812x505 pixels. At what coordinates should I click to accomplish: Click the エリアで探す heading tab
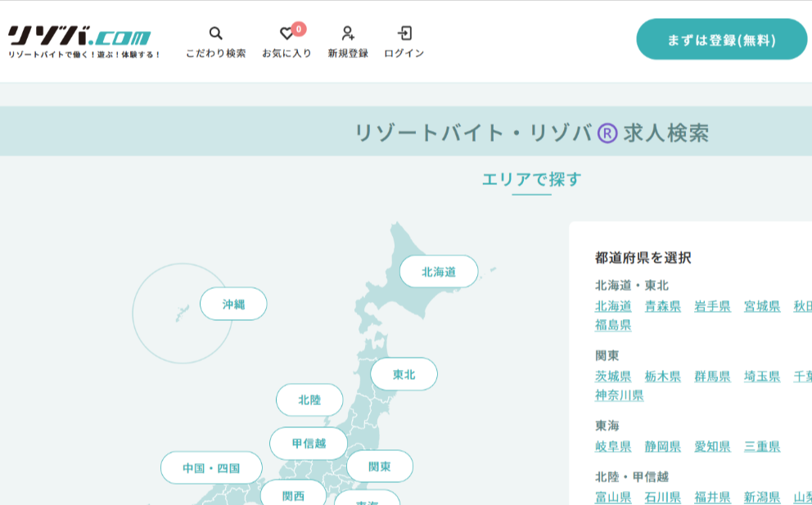click(531, 179)
